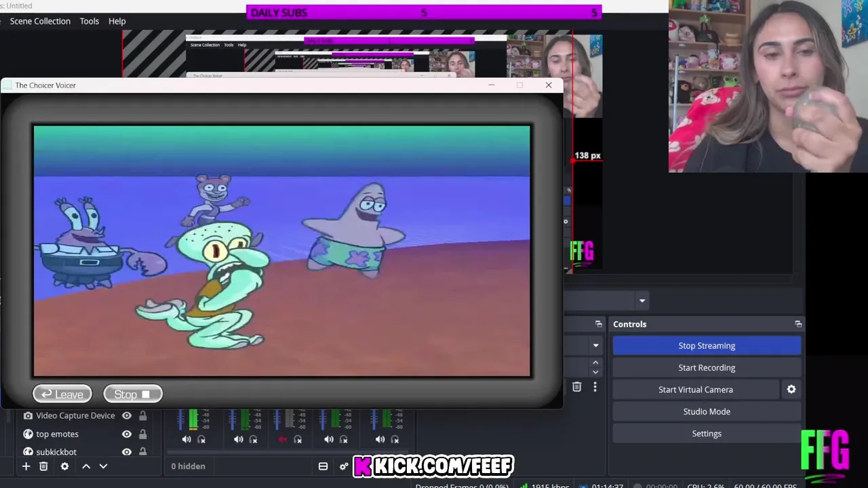
Task: Move the selected source down
Action: pyautogui.click(x=103, y=466)
